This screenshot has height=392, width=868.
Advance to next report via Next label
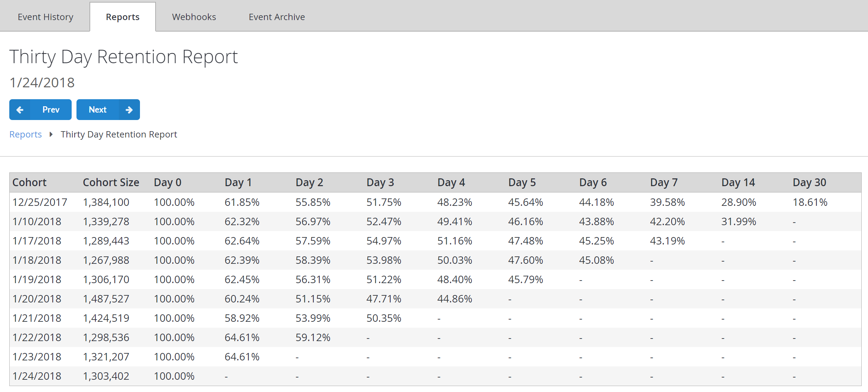[98, 110]
